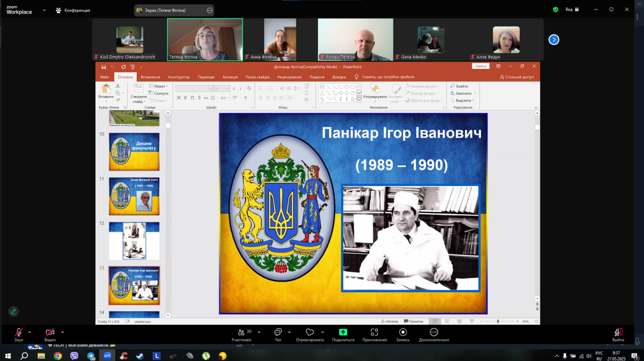Click Тетяна Фотіна participant video tile
The height and width of the screenshot is (361, 644).
point(205,40)
